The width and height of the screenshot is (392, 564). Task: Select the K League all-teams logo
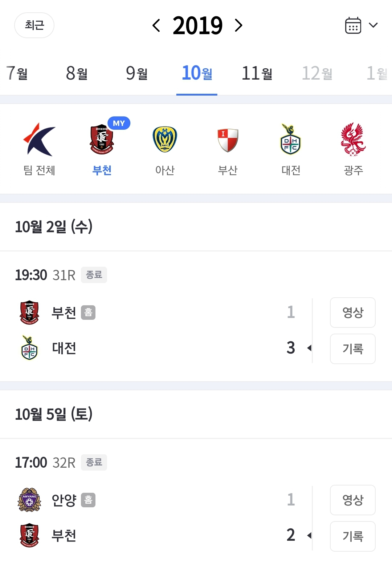(x=39, y=140)
